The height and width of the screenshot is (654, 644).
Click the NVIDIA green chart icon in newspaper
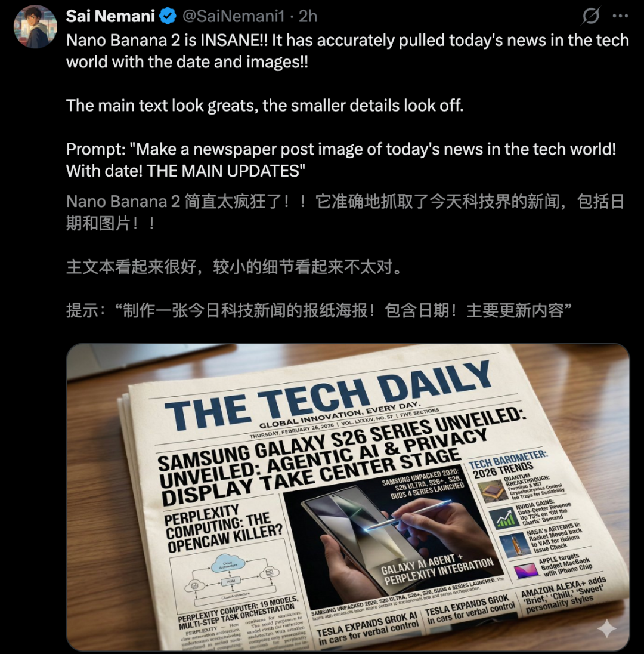pyautogui.click(x=503, y=518)
